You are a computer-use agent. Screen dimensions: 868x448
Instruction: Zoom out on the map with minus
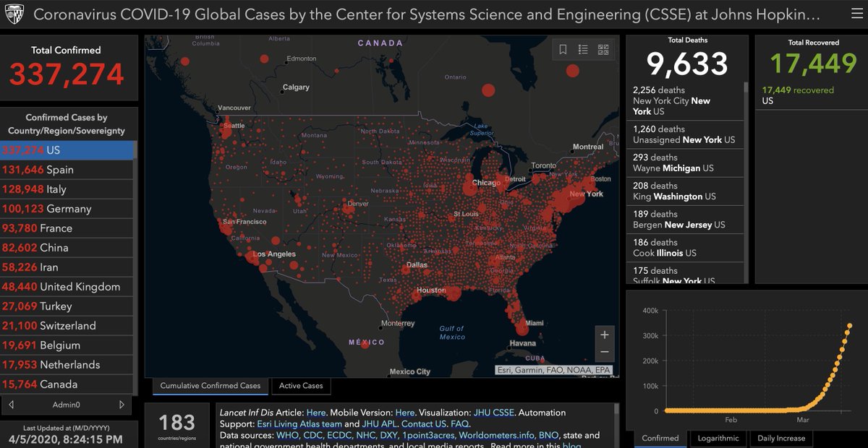605,353
